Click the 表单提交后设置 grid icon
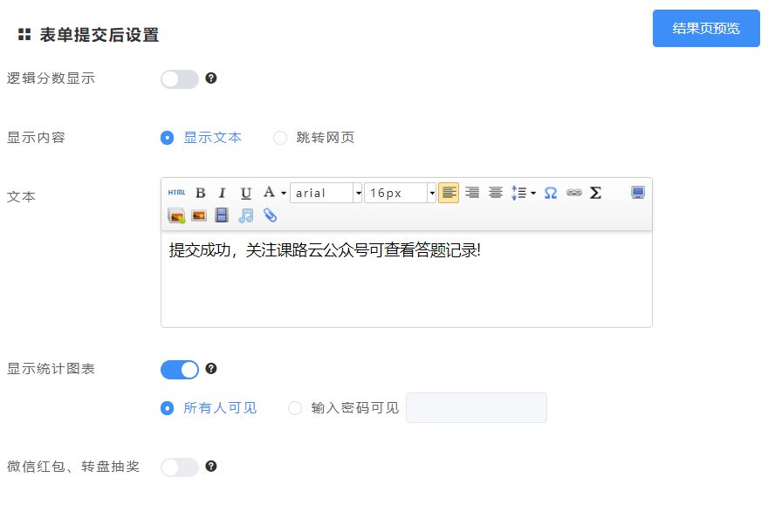Viewport: 768px width, 532px height. pyautogui.click(x=24, y=35)
